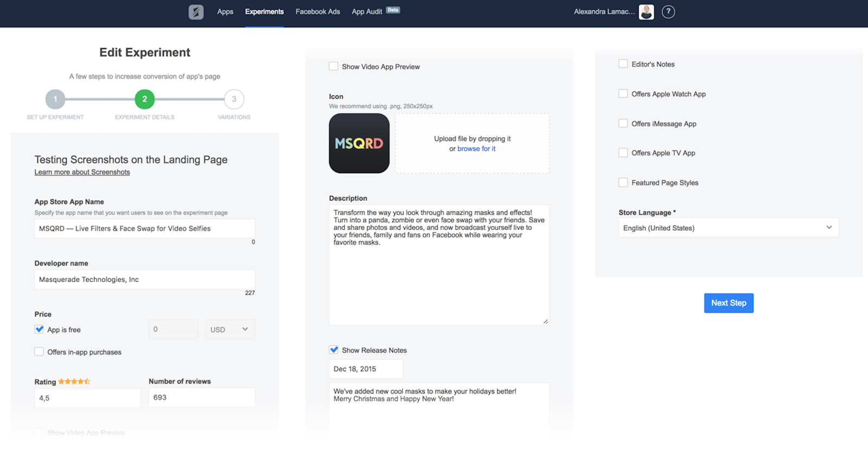868x455 pixels.
Task: Click the SplitMetrics logo icon
Action: (x=196, y=12)
